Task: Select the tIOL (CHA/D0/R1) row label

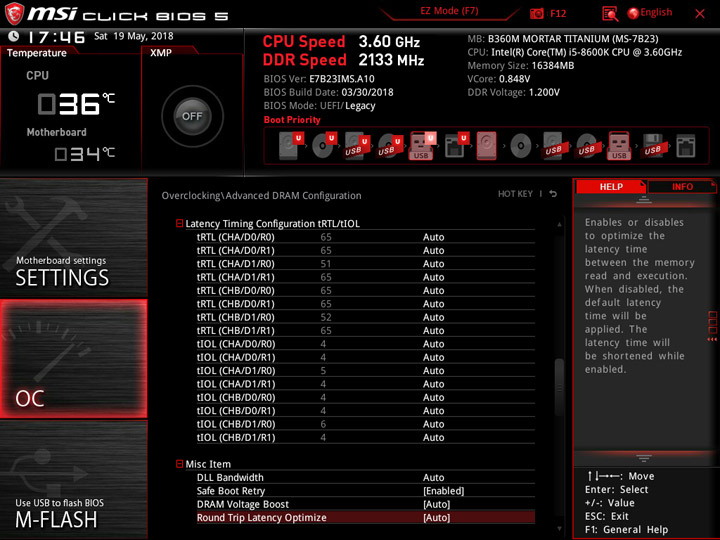Action: click(236, 357)
